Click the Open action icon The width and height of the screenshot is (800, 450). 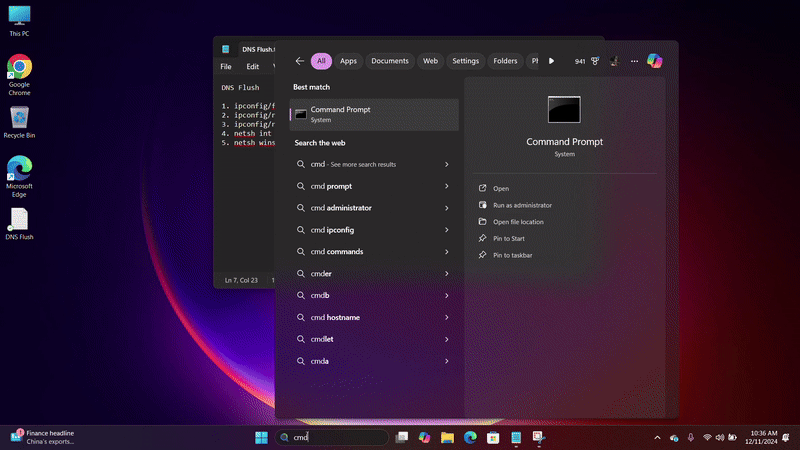483,188
